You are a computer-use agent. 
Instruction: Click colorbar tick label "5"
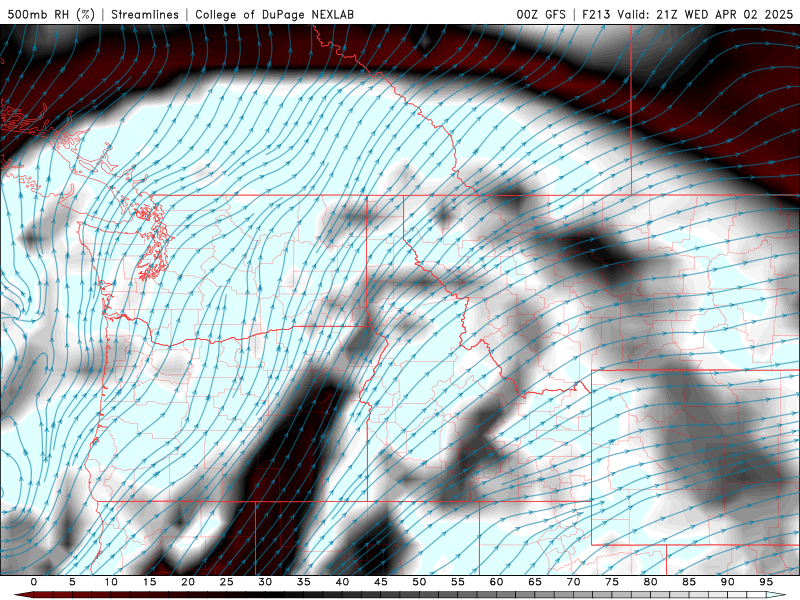[x=72, y=582]
